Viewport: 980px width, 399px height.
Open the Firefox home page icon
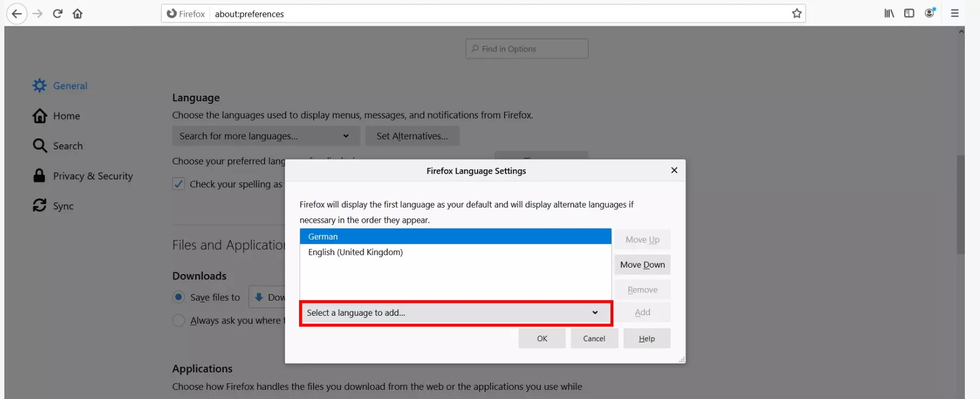pyautogui.click(x=78, y=14)
